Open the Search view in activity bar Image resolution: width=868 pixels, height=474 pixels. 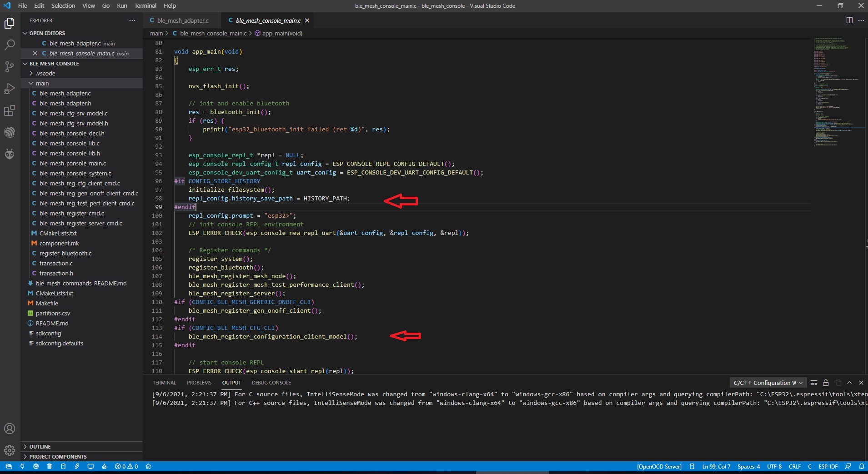coord(10,45)
